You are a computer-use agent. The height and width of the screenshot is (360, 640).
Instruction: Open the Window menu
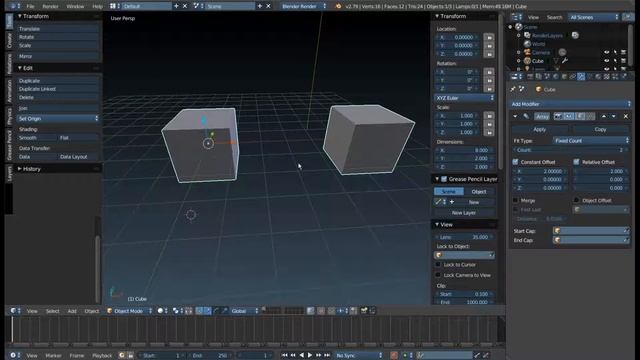pos(75,6)
